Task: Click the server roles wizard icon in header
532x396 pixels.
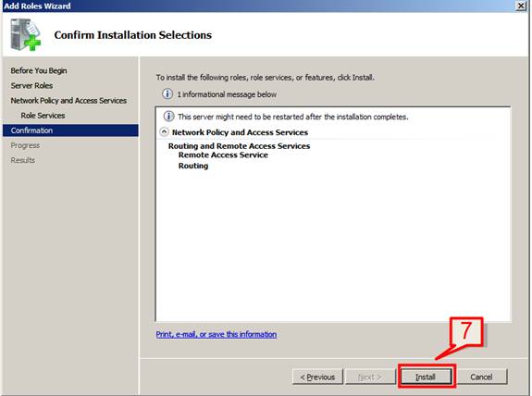Action: pos(26,34)
